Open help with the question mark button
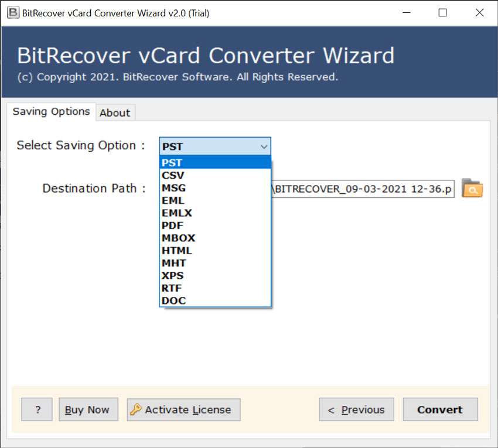 (x=37, y=409)
